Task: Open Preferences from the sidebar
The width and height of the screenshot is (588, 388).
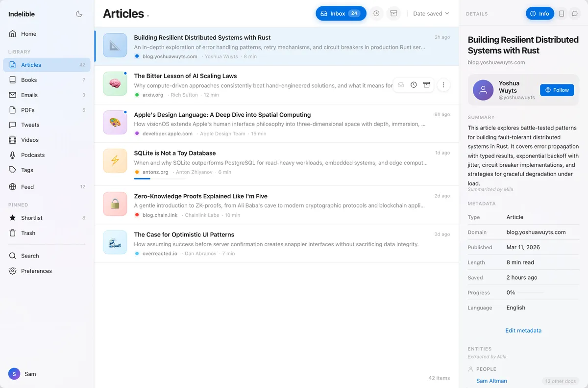Action: tap(47, 271)
